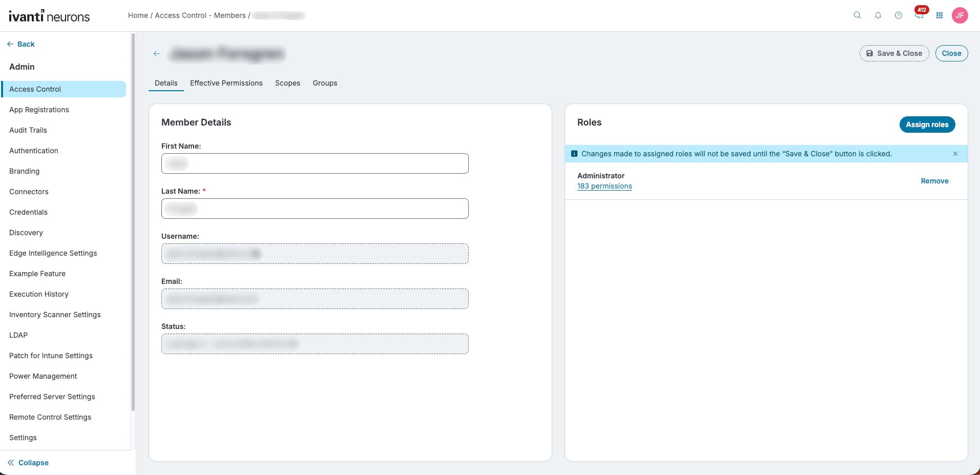Open Audit Trails in the sidebar
The image size is (980, 475).
pos(28,130)
